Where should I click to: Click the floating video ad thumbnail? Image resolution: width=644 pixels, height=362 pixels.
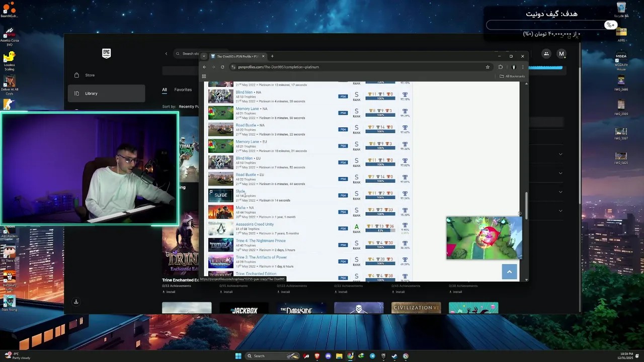484,238
